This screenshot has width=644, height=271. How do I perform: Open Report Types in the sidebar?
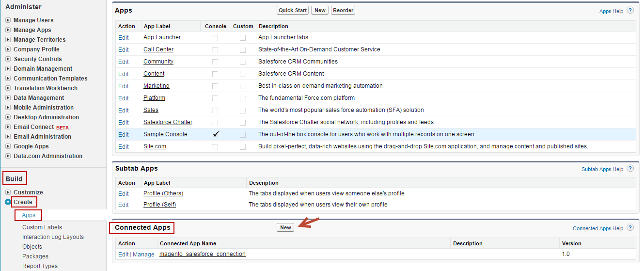tap(40, 266)
